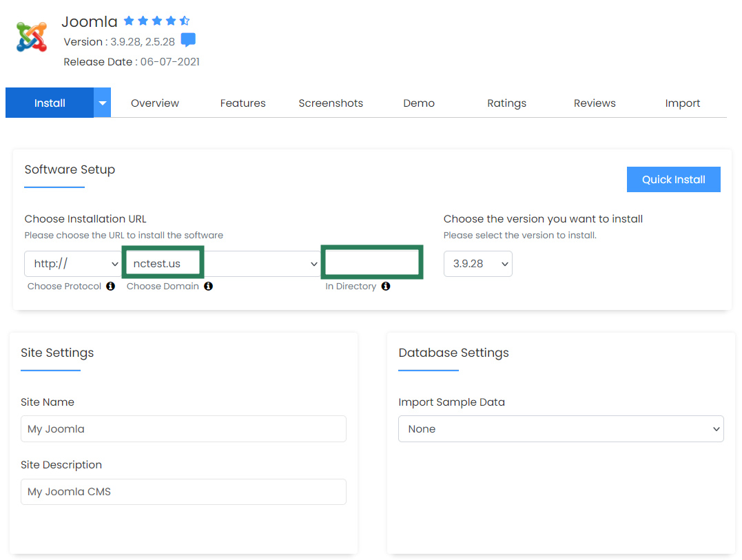The image size is (742, 560).
Task: Click the Database Settings heading
Action: coord(454,353)
